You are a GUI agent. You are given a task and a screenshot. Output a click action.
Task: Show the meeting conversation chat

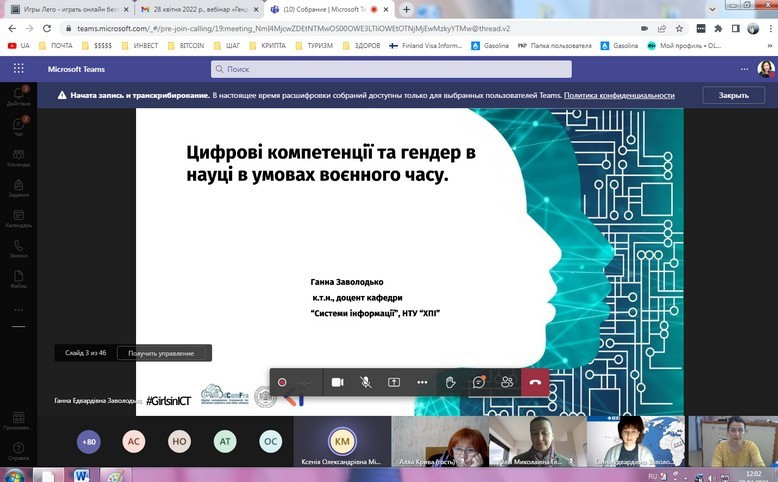479,382
